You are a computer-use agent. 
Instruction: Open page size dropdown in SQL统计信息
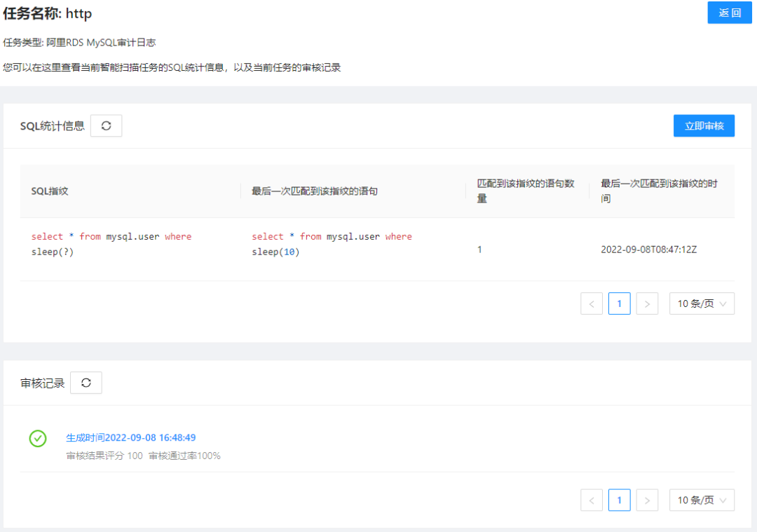click(x=702, y=303)
